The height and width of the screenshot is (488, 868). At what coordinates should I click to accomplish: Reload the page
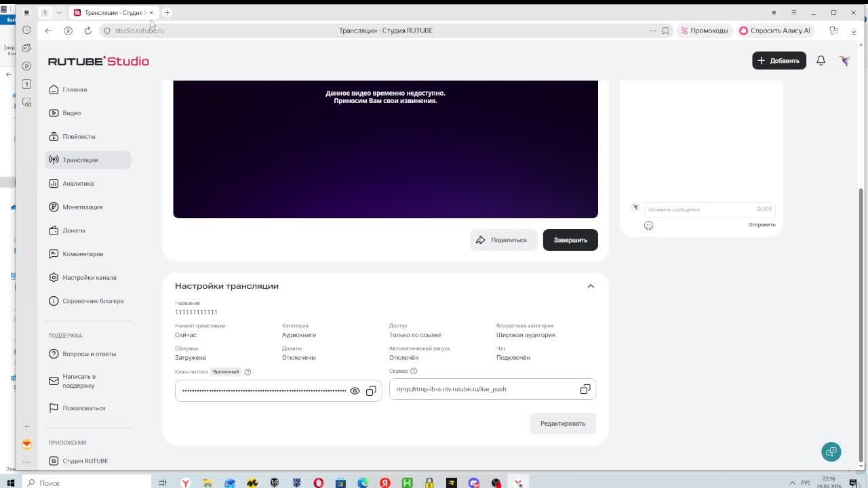tap(88, 30)
